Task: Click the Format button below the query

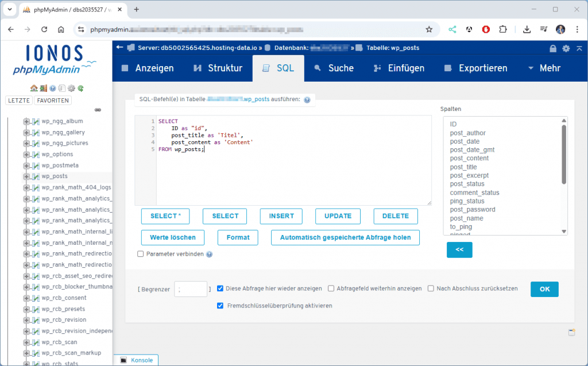Action: pyautogui.click(x=237, y=237)
